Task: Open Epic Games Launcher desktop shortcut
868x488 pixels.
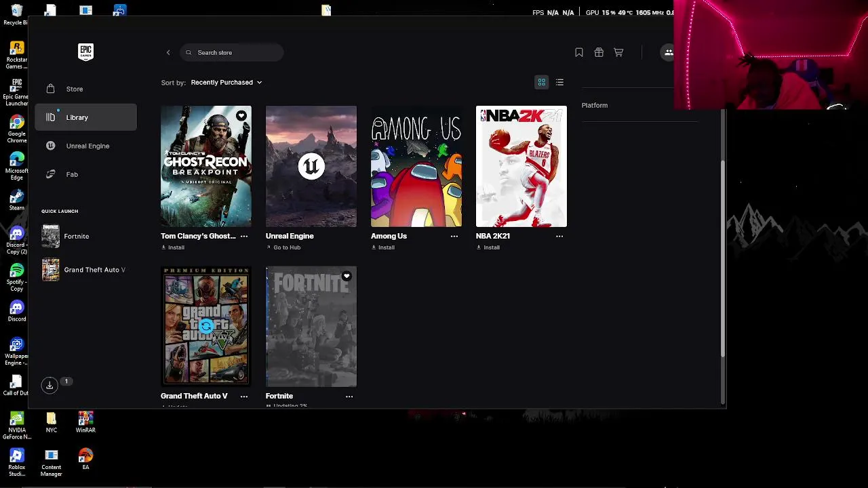Action: point(16,92)
